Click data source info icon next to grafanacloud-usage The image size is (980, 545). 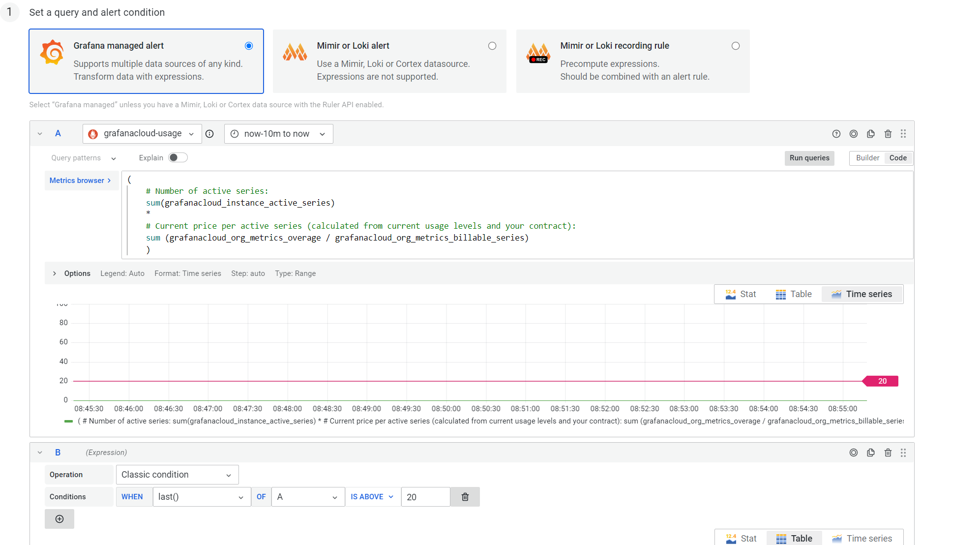[x=209, y=134]
